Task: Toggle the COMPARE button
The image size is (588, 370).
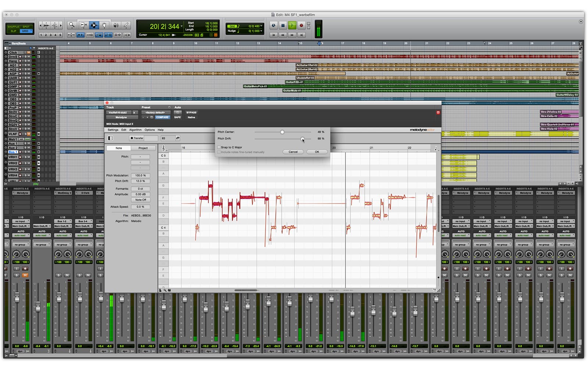Action: (162, 117)
